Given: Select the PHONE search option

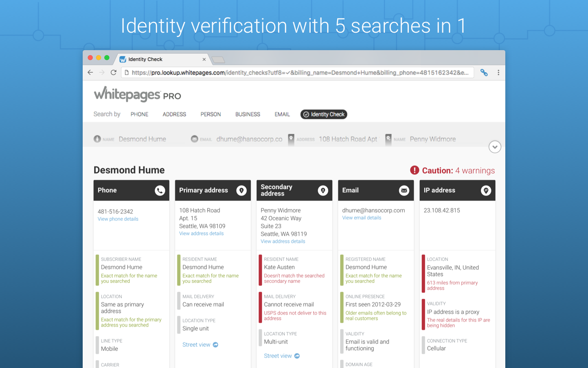Looking at the screenshot, I should [x=139, y=115].
